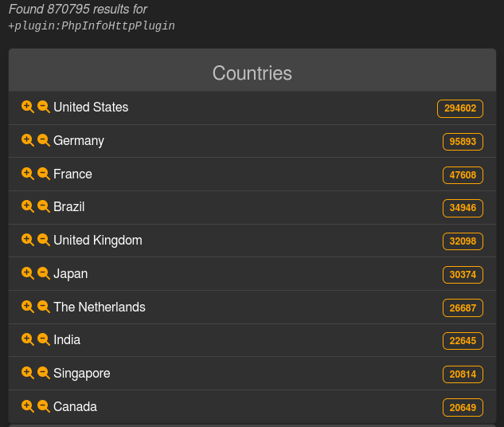Include The Netherlands via plus magnifier
The image size is (504, 427).
[28, 307]
